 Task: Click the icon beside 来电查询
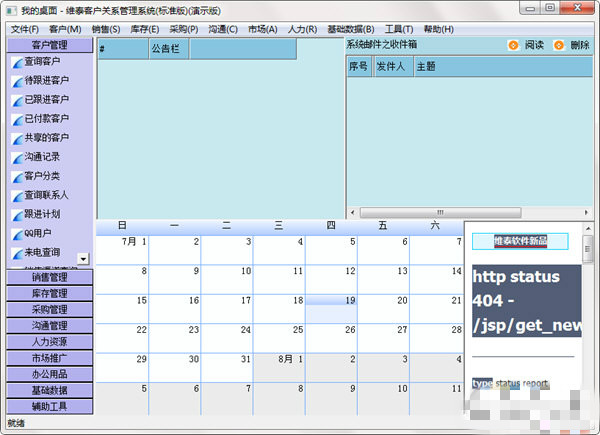pos(18,254)
